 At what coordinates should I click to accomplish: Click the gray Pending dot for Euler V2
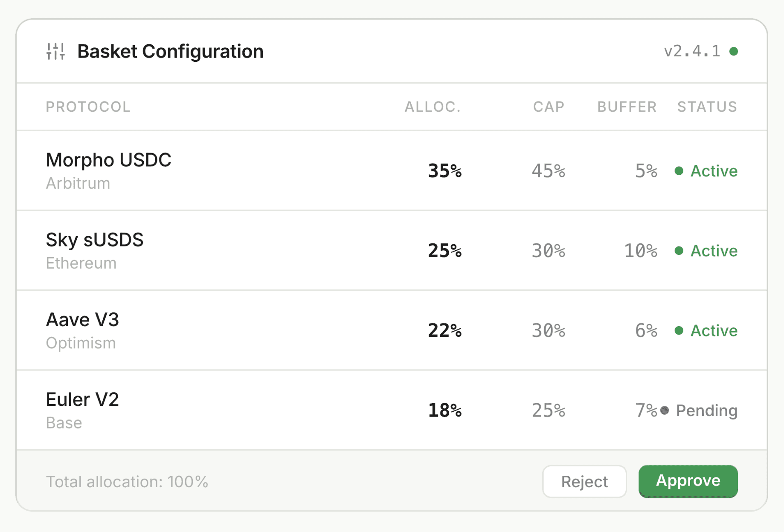(x=665, y=411)
